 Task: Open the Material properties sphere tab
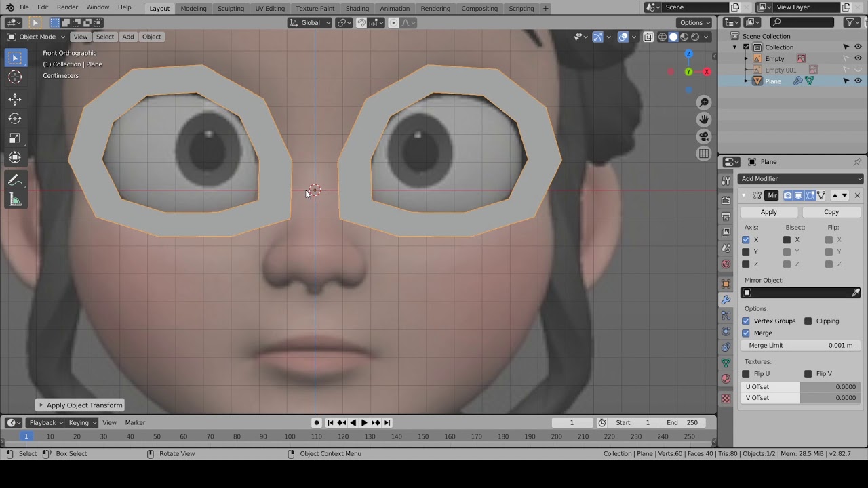726,379
